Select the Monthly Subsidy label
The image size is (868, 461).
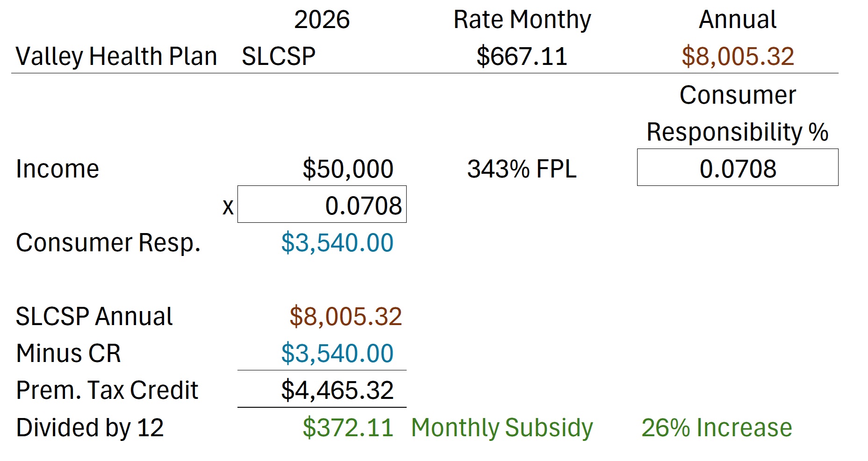pyautogui.click(x=502, y=428)
